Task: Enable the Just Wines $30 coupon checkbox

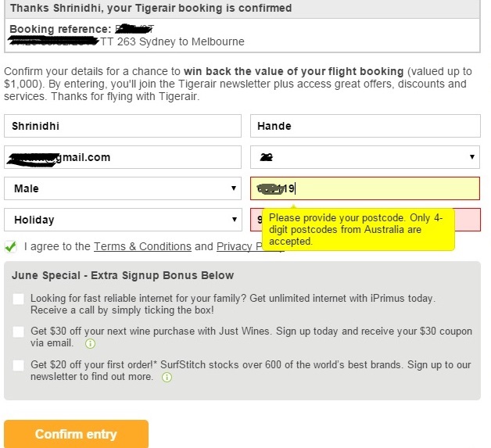Action: click(x=19, y=332)
